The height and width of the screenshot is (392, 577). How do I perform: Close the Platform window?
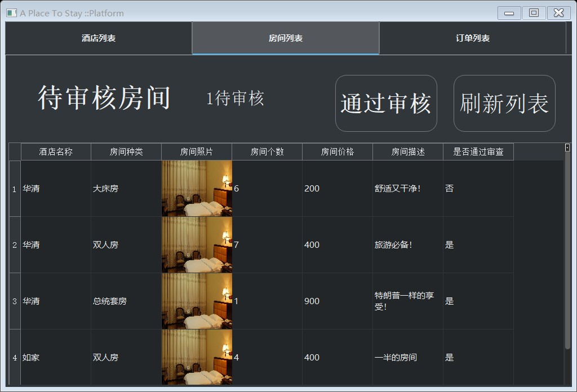(x=558, y=13)
